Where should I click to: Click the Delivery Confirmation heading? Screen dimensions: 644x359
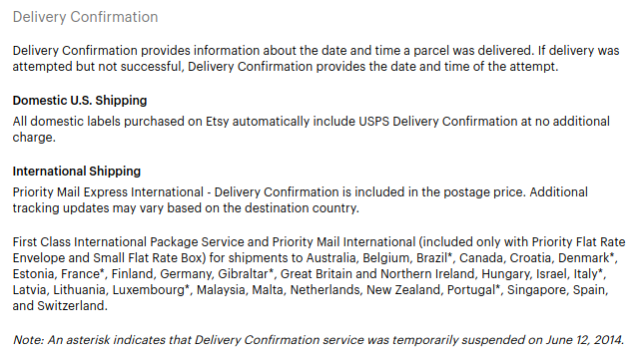[86, 17]
